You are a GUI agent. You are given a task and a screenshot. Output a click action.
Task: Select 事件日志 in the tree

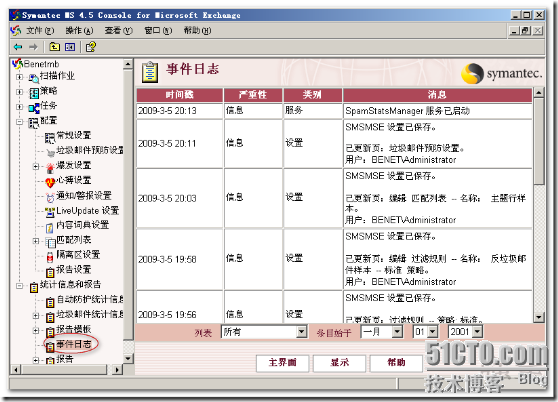tap(74, 344)
